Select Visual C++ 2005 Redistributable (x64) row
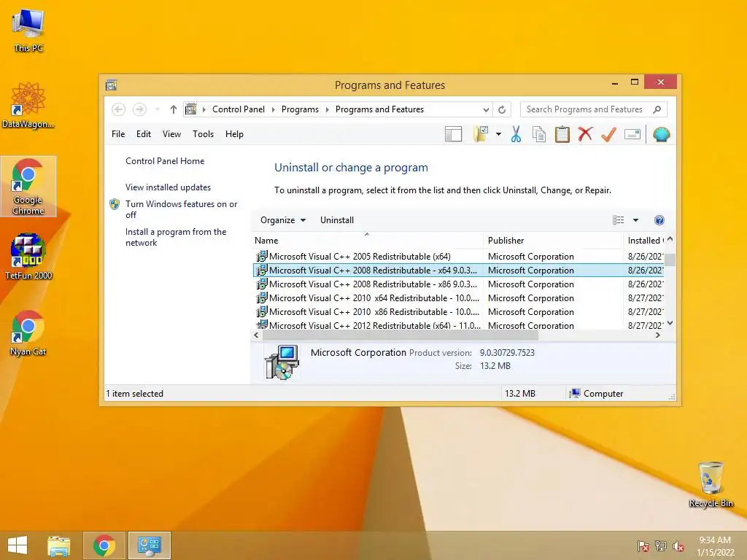The height and width of the screenshot is (560, 747). [x=458, y=256]
